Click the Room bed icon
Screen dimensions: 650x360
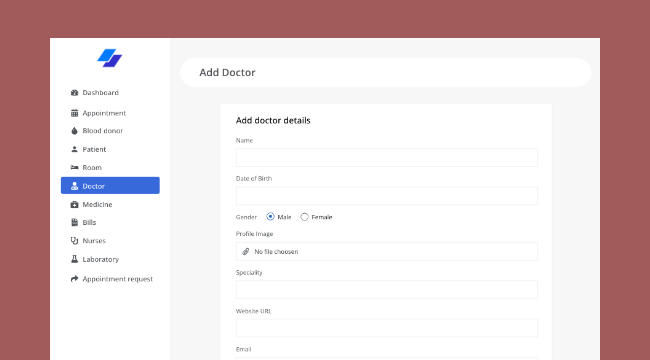[74, 167]
